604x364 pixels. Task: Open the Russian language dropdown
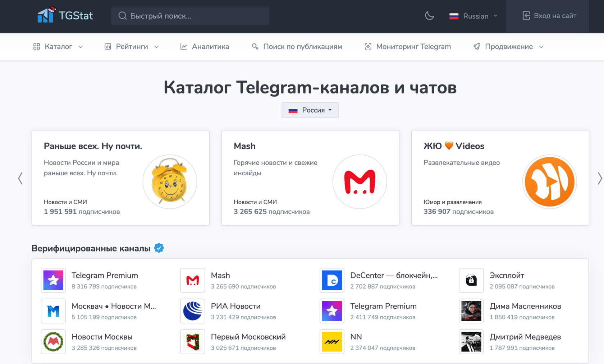[473, 16]
